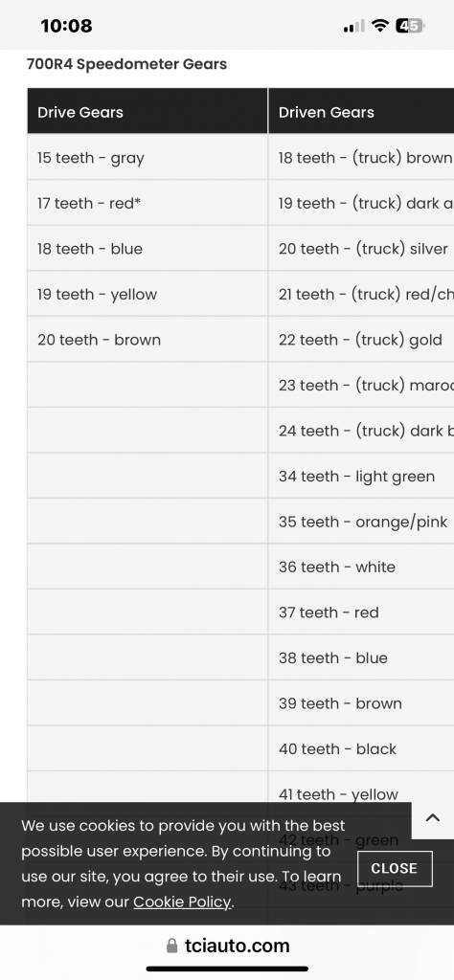
Task: Tap the lock icon beside tciauto.com
Action: (x=172, y=947)
